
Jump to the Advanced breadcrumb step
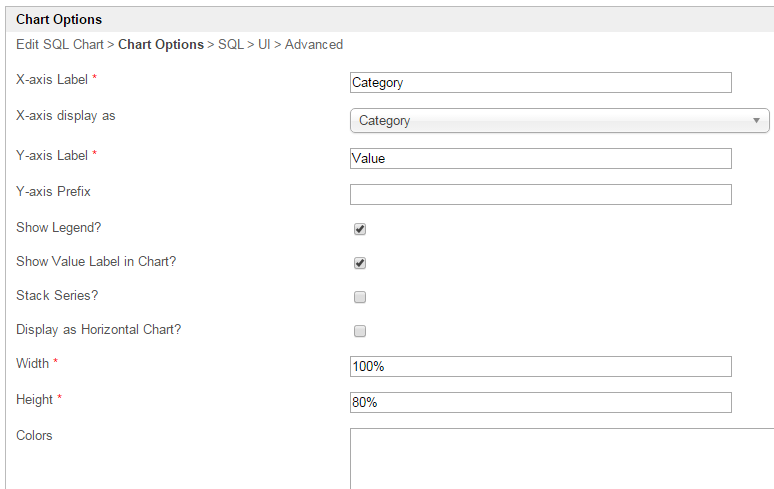[x=314, y=45]
